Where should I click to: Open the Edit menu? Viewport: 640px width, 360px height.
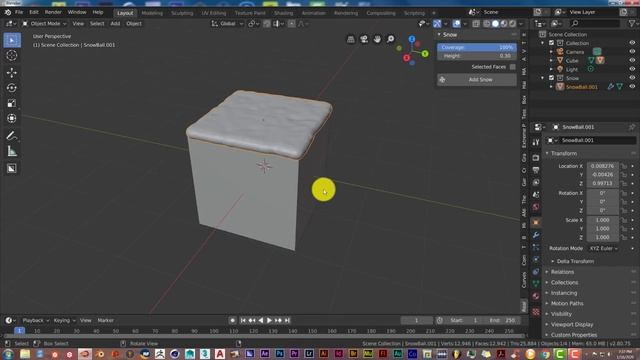click(34, 12)
